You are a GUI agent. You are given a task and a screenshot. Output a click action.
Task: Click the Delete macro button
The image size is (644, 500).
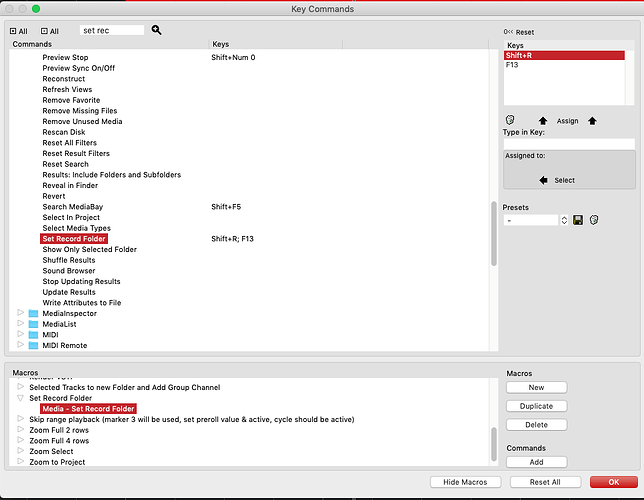[536, 425]
